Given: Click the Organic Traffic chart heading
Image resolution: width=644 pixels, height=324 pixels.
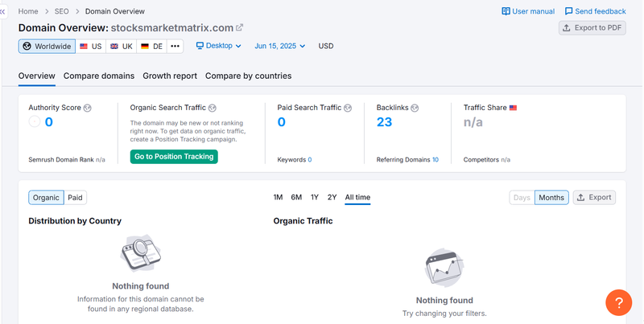Looking at the screenshot, I should click(303, 220).
